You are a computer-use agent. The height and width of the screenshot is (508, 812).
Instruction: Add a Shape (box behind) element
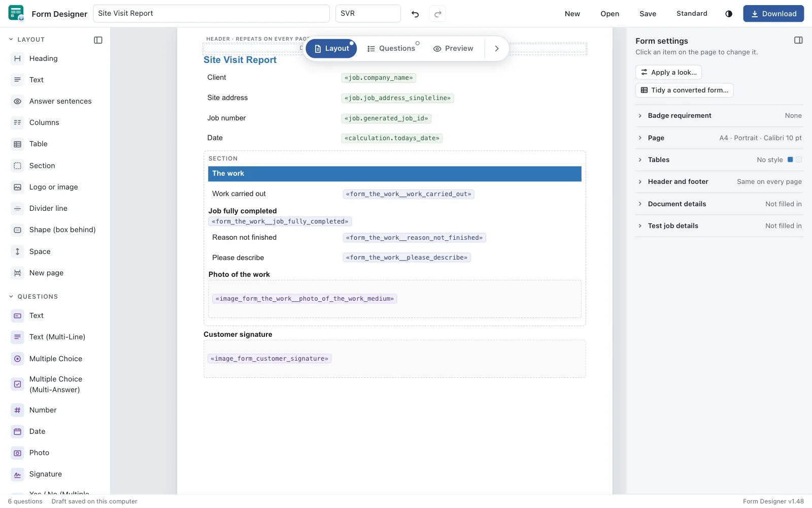tap(55, 230)
